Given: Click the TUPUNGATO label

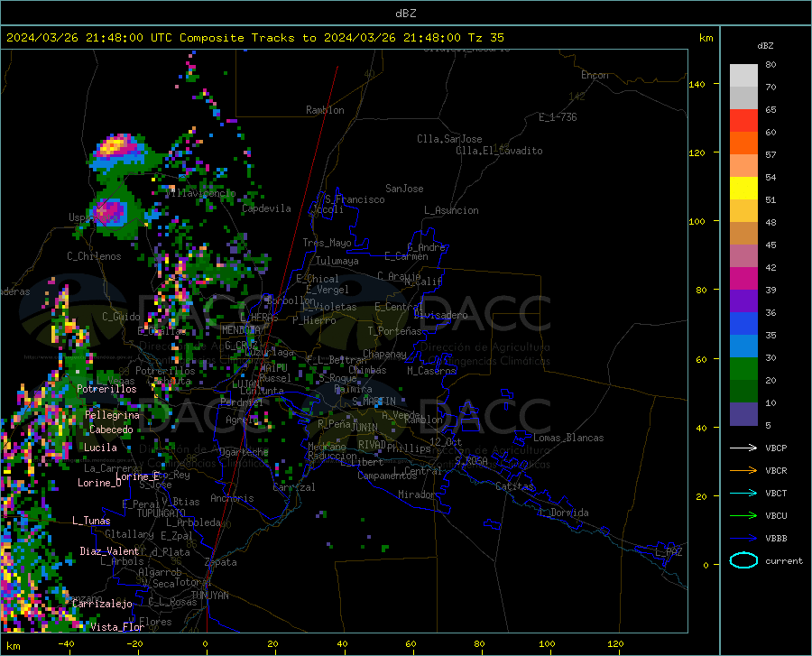Looking at the screenshot, I should [161, 513].
